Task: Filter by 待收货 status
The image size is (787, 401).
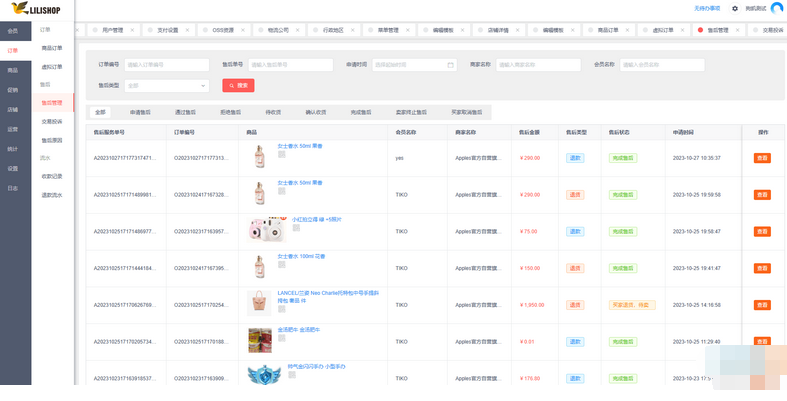Action: pos(273,112)
